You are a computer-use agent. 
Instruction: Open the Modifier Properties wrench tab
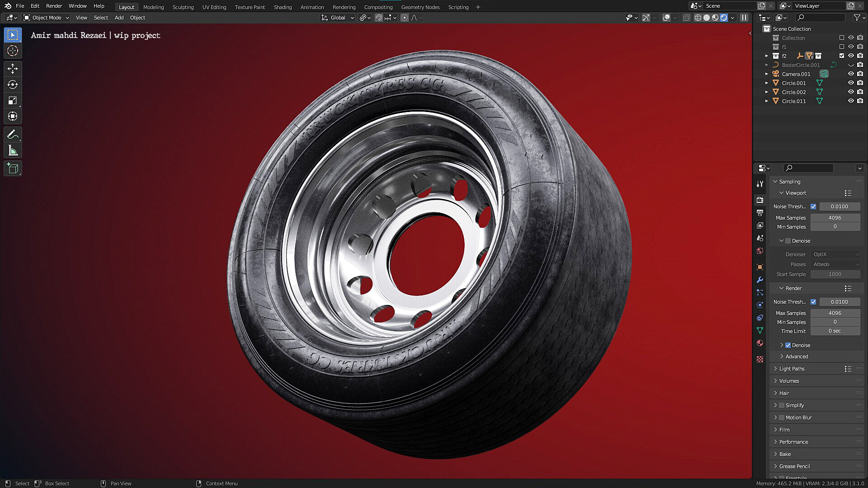[x=760, y=280]
